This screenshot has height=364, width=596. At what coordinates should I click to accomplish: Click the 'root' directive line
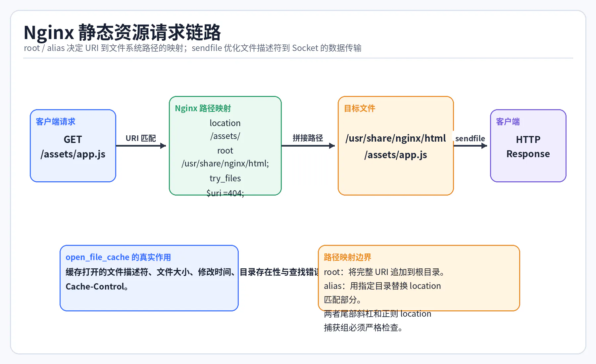pyautogui.click(x=225, y=151)
